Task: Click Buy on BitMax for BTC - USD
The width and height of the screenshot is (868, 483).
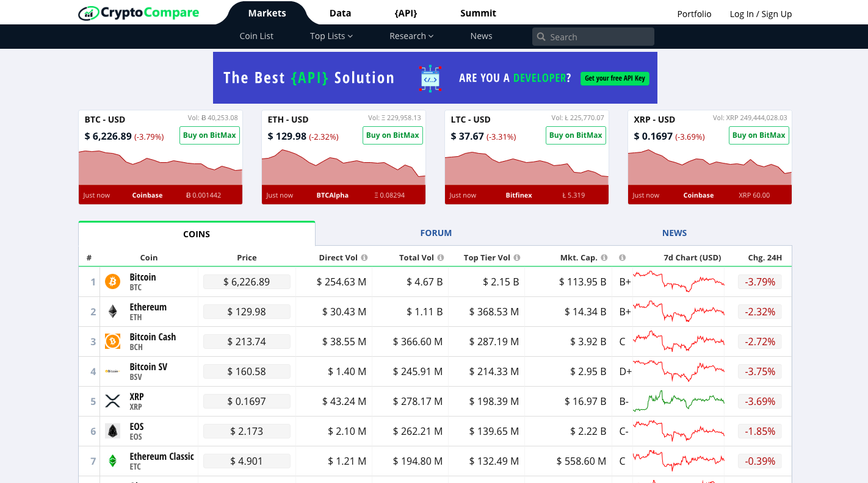Action: coord(209,135)
